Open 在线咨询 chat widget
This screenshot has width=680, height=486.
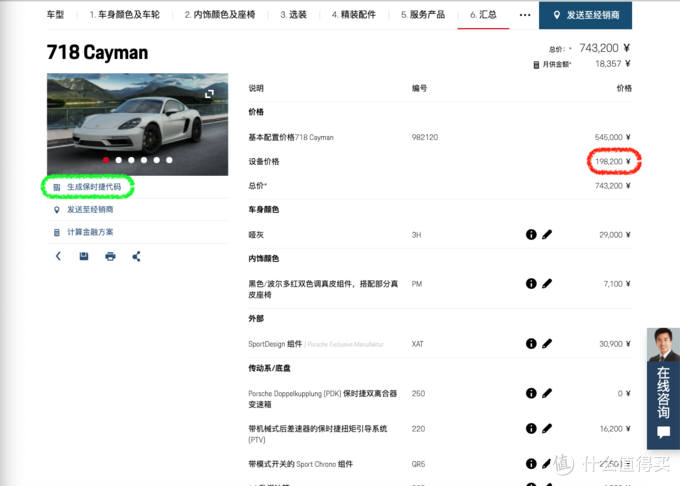(663, 388)
